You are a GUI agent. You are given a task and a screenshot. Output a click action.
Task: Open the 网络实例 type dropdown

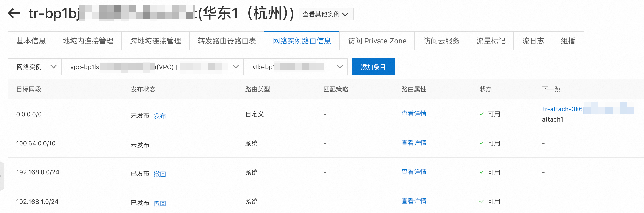coord(35,67)
